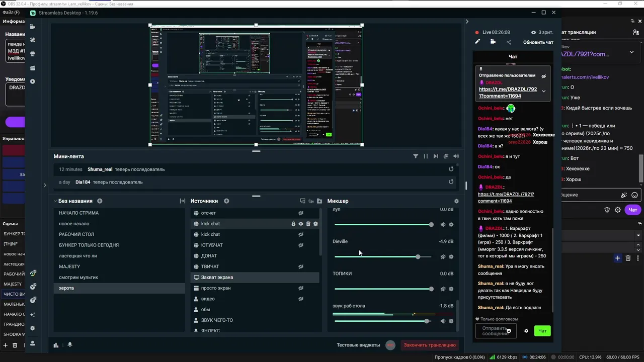Click purple Чат button in OBS dock
The height and width of the screenshot is (362, 644).
633,210
